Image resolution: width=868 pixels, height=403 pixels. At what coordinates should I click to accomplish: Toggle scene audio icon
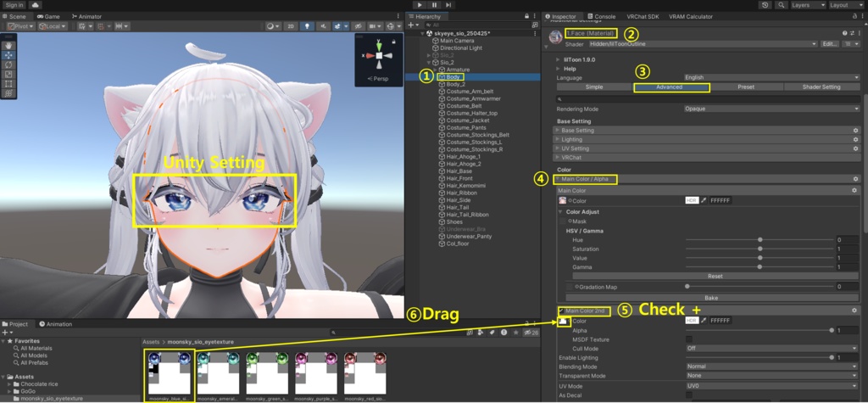pos(324,26)
